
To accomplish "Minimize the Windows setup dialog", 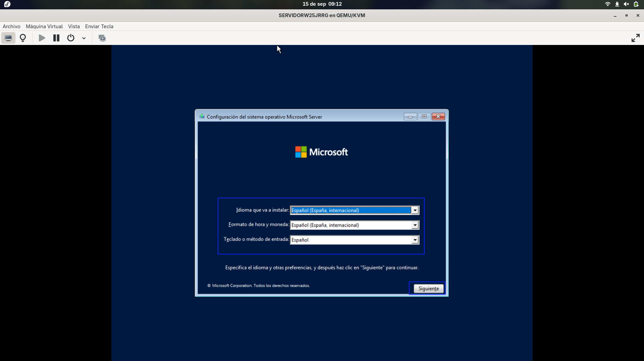I will [410, 116].
